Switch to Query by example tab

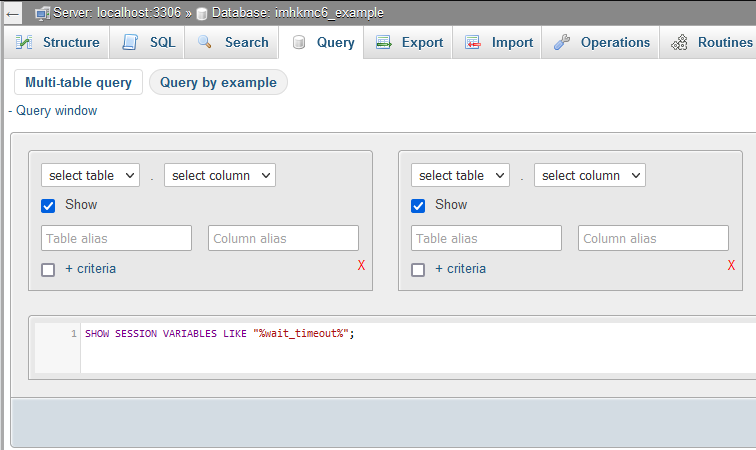[218, 82]
